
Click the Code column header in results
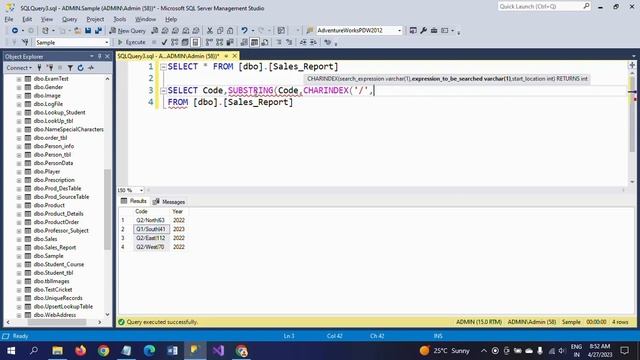coord(151,211)
